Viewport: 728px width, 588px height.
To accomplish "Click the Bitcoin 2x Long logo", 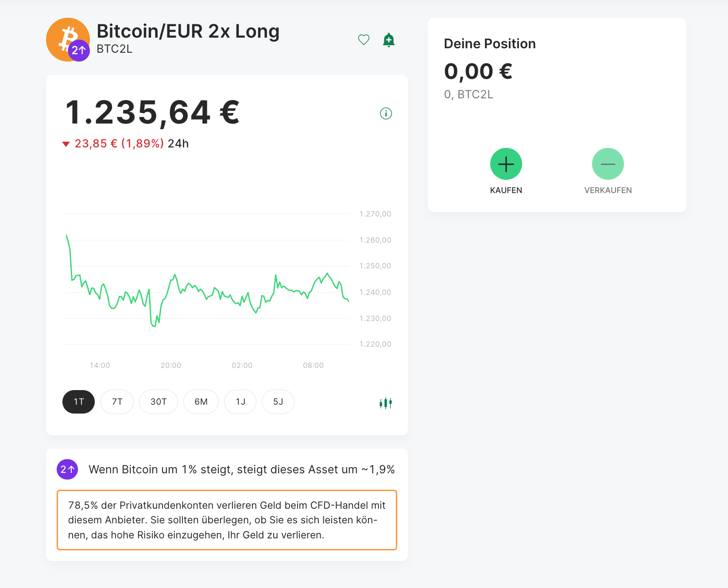I will tap(68, 39).
